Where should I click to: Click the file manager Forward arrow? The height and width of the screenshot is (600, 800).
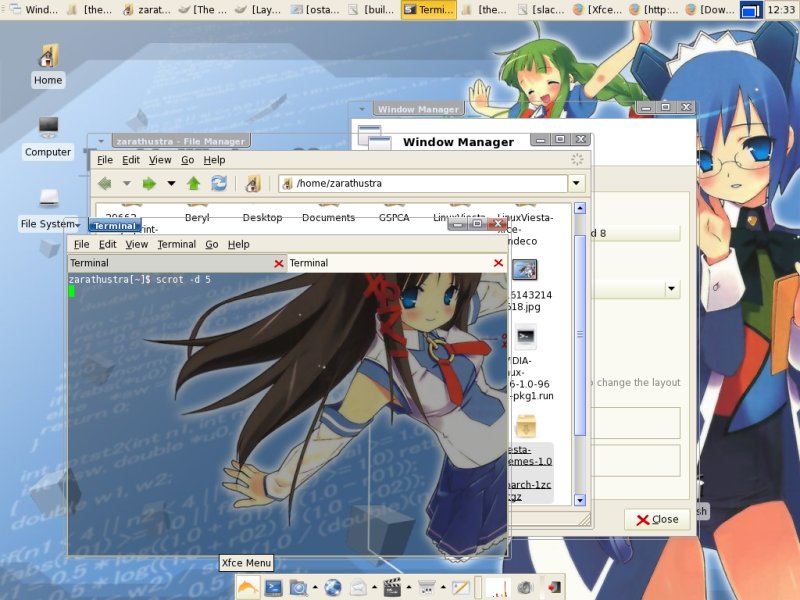coord(149,184)
